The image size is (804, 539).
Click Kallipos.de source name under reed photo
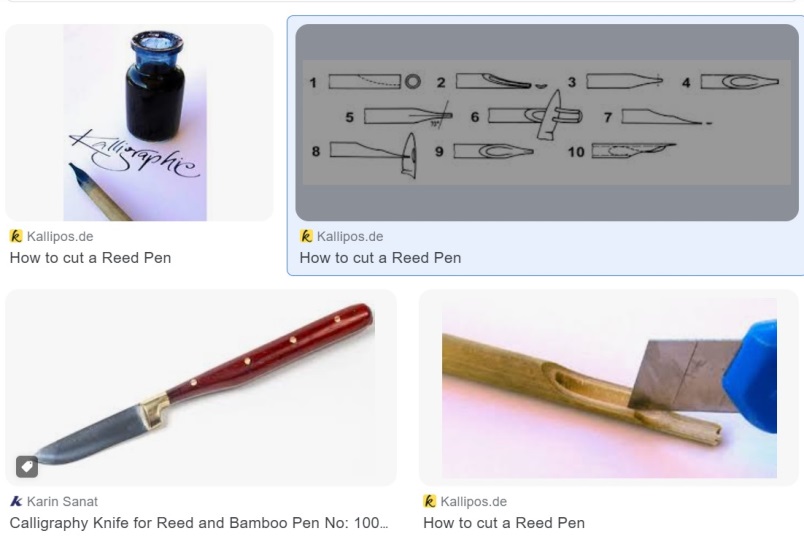474,502
